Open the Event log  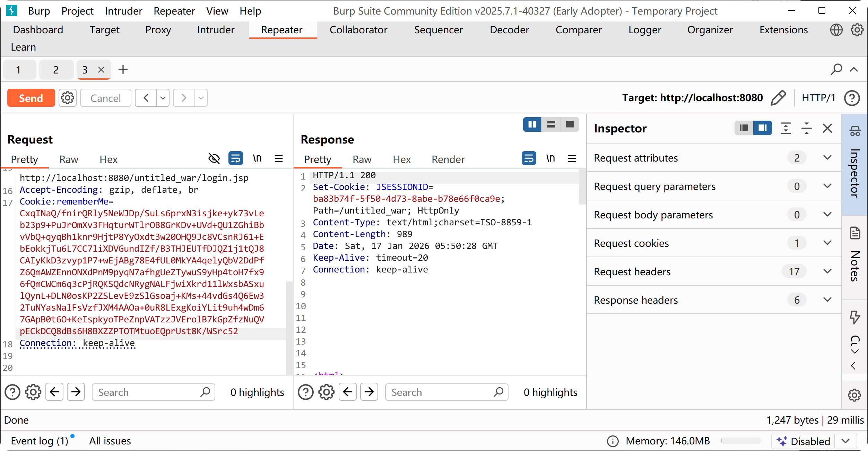tap(40, 441)
